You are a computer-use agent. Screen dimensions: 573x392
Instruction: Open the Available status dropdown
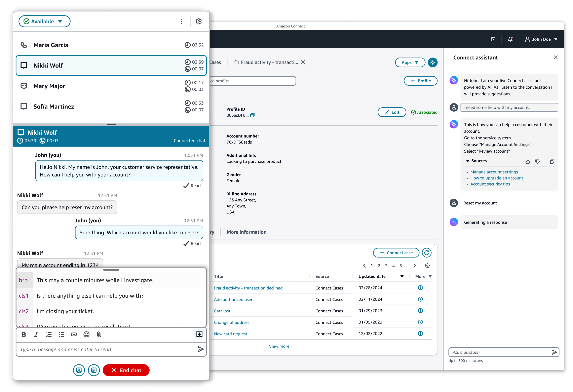tap(44, 22)
